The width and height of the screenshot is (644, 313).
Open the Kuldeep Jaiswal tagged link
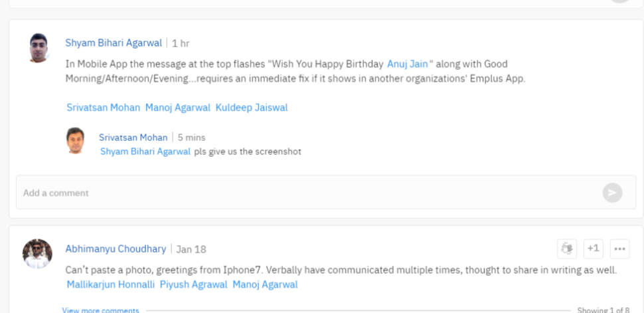[x=252, y=108]
